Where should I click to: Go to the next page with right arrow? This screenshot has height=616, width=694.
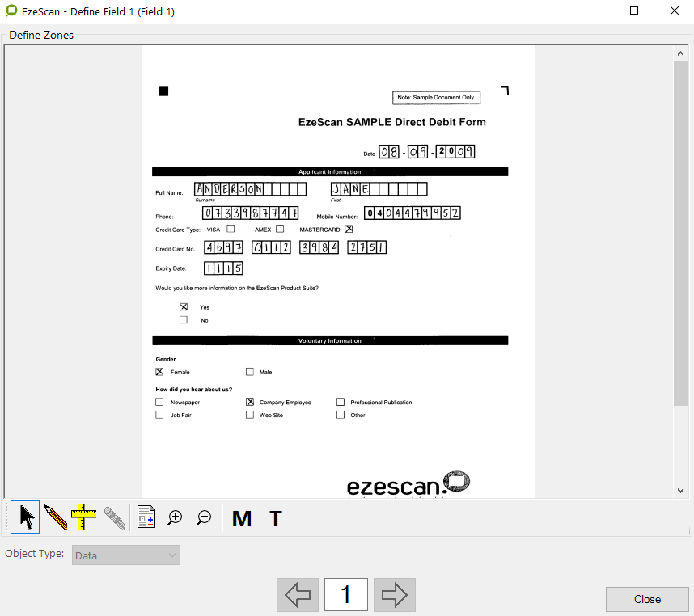(394, 595)
